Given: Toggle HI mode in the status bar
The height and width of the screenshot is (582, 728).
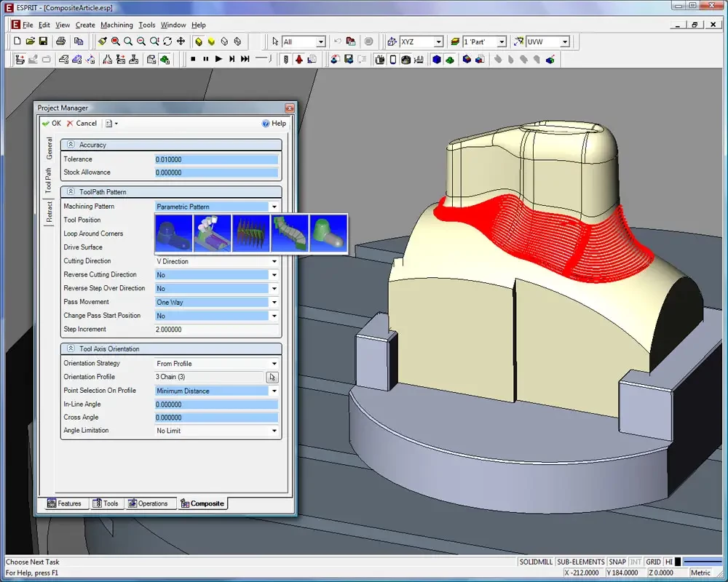Looking at the screenshot, I should coord(668,562).
